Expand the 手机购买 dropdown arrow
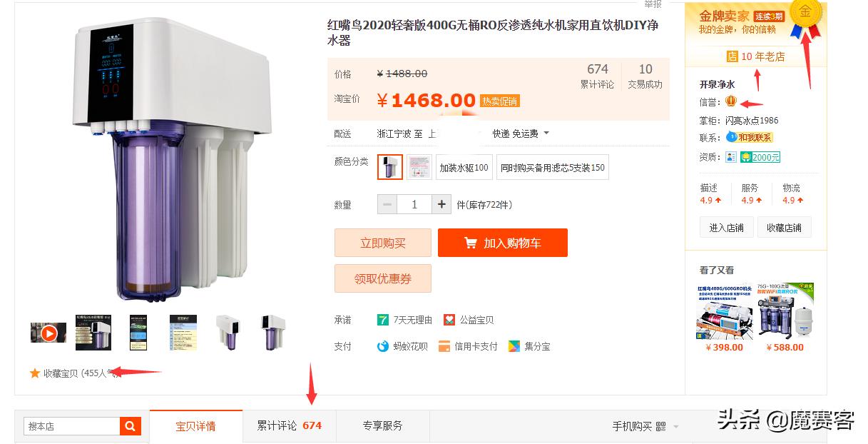 675,427
